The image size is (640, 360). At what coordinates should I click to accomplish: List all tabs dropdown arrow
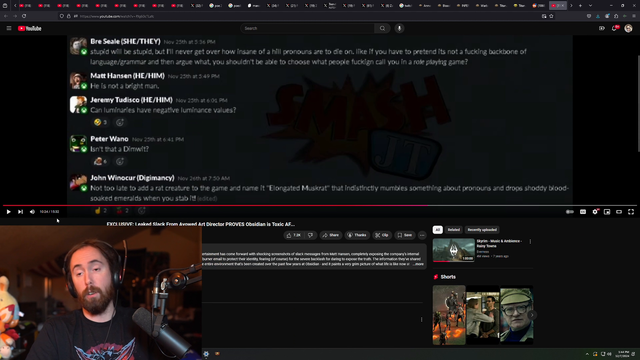[x=590, y=6]
